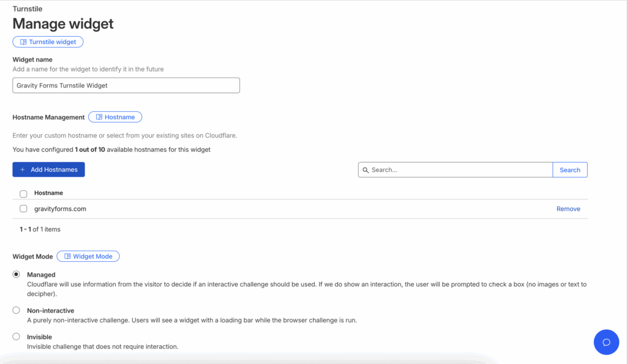Select the Invisible widget mode
The height and width of the screenshot is (364, 627).
point(16,336)
